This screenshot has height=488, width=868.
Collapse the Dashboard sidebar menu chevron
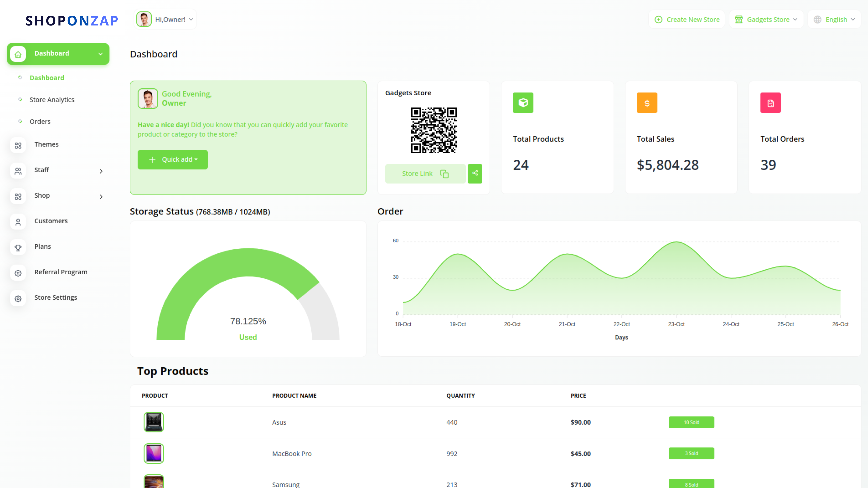(x=100, y=54)
